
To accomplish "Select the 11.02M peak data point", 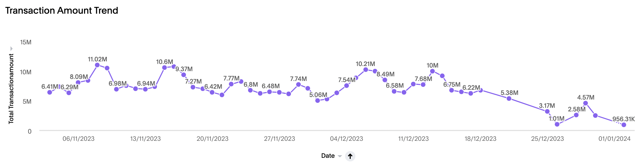I will 97,65.
